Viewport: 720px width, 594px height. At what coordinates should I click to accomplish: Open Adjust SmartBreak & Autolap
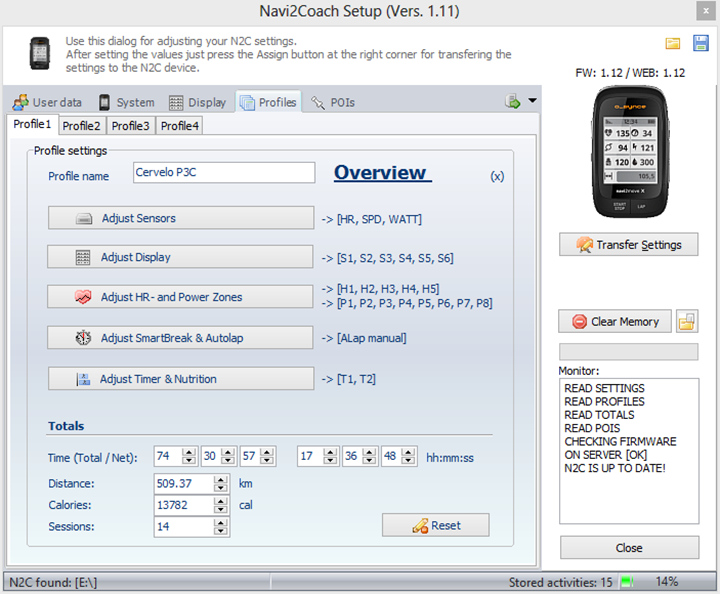[180, 338]
